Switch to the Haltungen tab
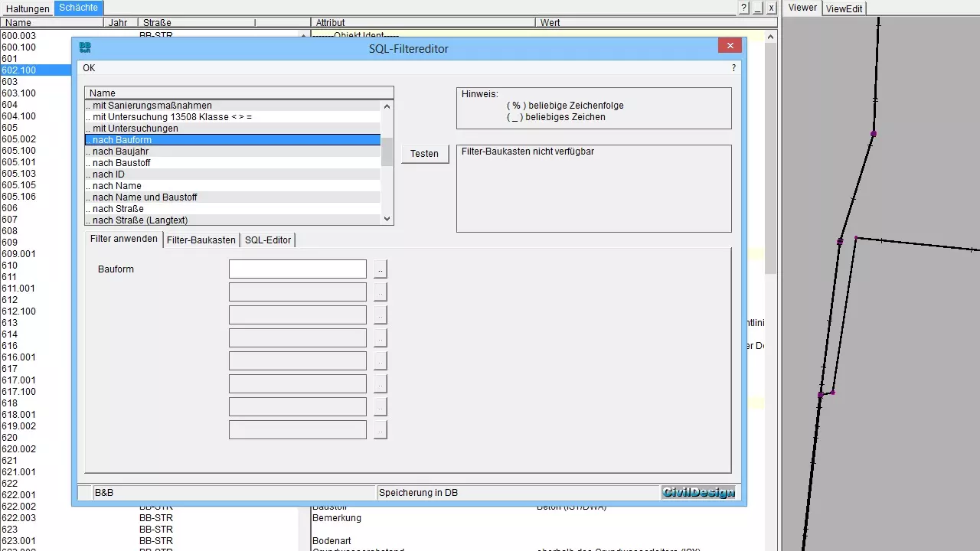The height and width of the screenshot is (551, 980). click(x=28, y=8)
